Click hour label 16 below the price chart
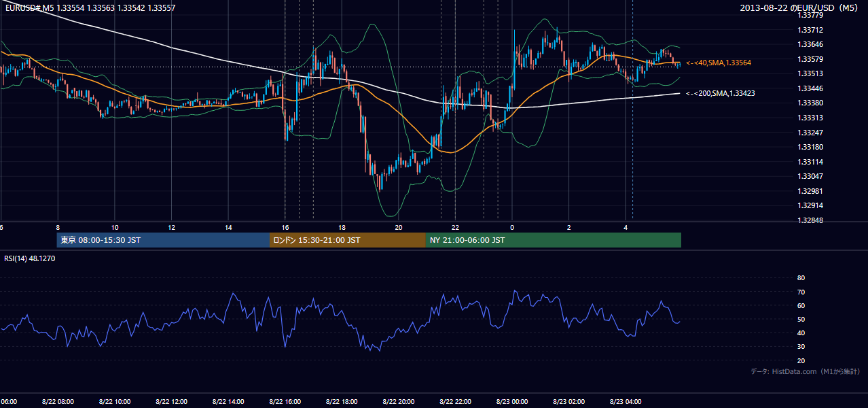This screenshot has width=868, height=408. tap(285, 227)
